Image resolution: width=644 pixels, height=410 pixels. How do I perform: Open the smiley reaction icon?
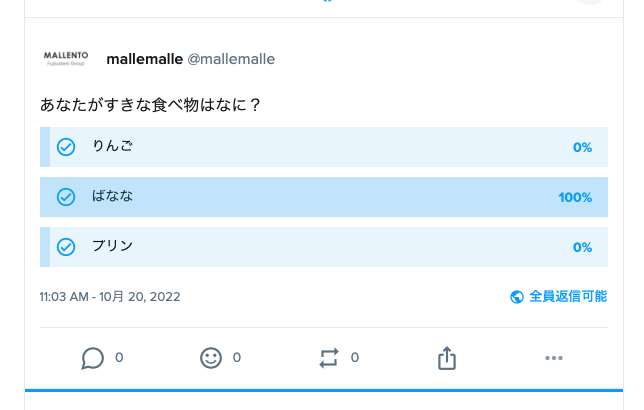[x=211, y=358]
